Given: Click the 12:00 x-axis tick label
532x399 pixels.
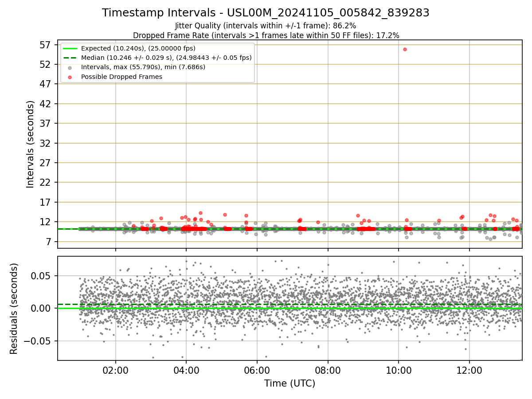Looking at the screenshot, I should pos(469,370).
